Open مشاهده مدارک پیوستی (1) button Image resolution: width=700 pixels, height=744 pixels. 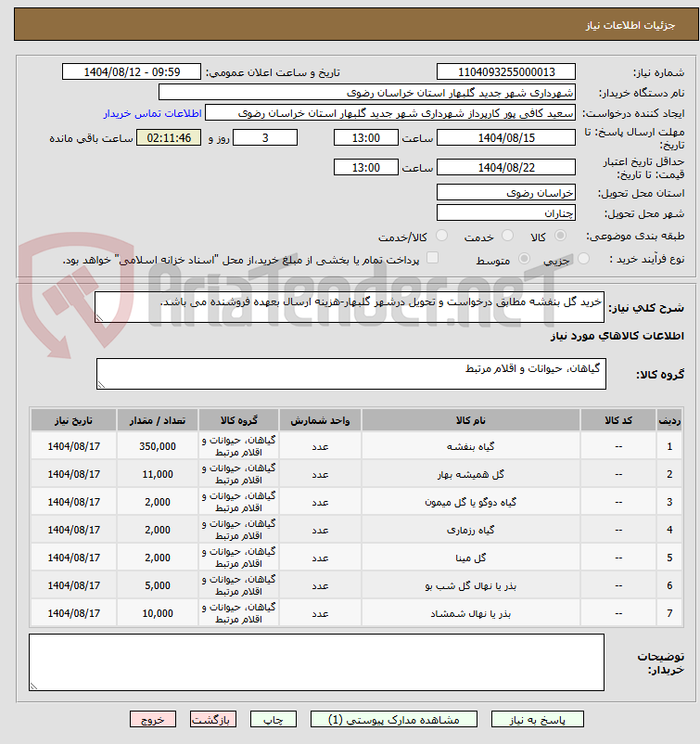tap(394, 719)
